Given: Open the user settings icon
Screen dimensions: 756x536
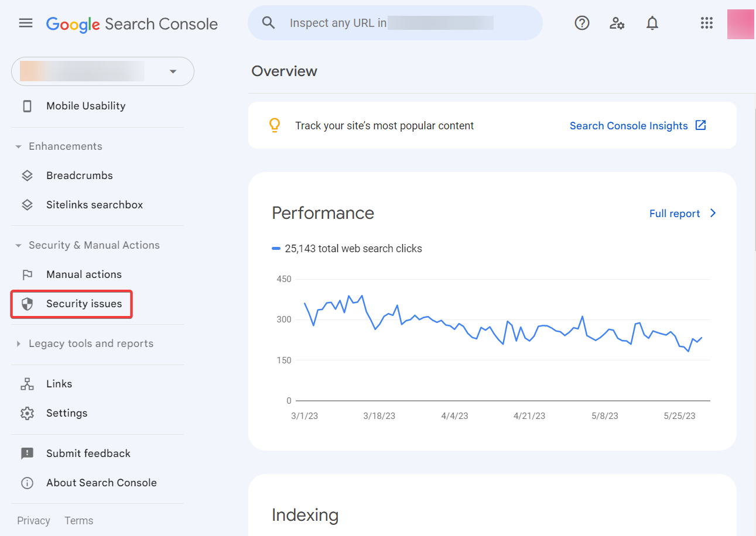Looking at the screenshot, I should 617,23.
